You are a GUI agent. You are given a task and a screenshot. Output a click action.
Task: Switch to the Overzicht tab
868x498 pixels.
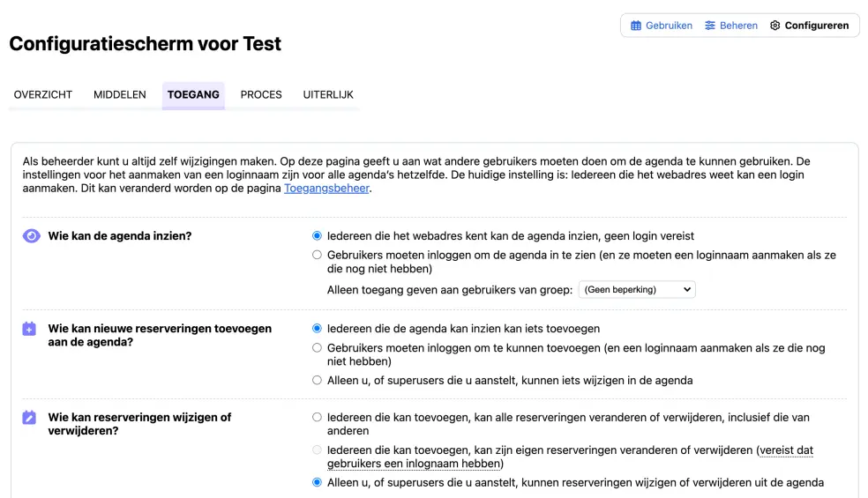click(43, 94)
